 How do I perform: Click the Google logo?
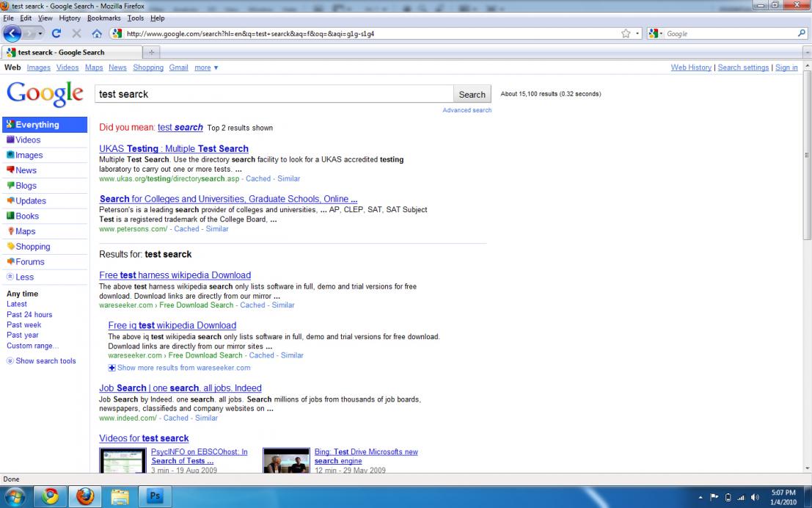click(x=45, y=94)
